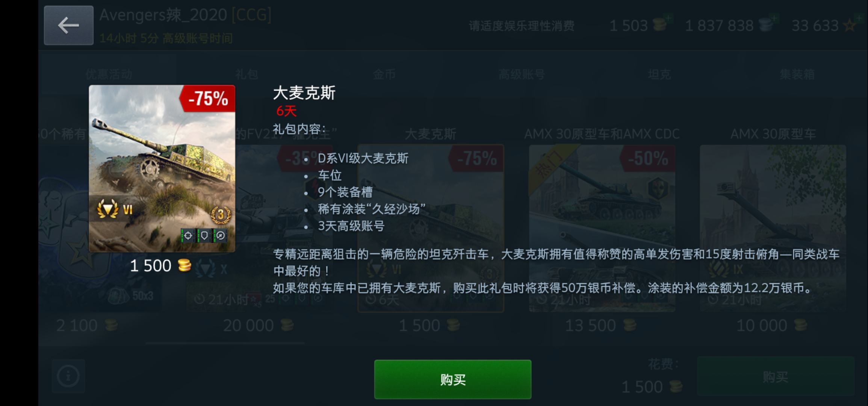The image size is (868, 406).
Task: Click the 大麦克斯 tank artwork image
Action: (x=162, y=168)
